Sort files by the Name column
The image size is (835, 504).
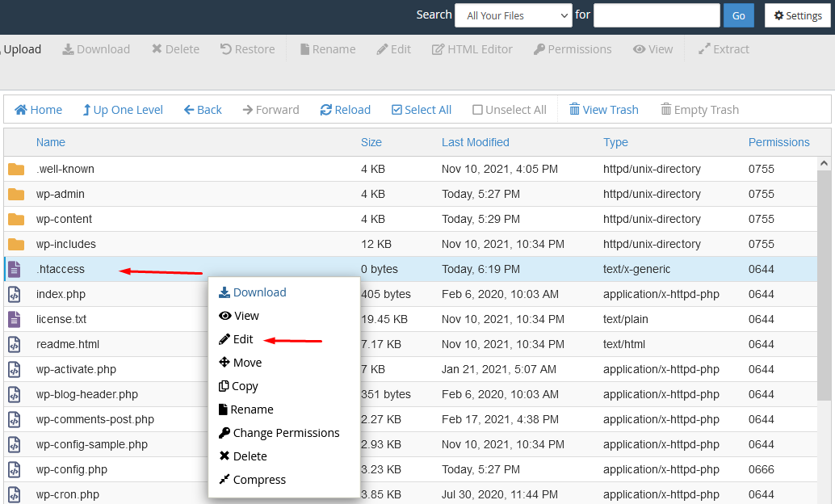[x=51, y=142]
